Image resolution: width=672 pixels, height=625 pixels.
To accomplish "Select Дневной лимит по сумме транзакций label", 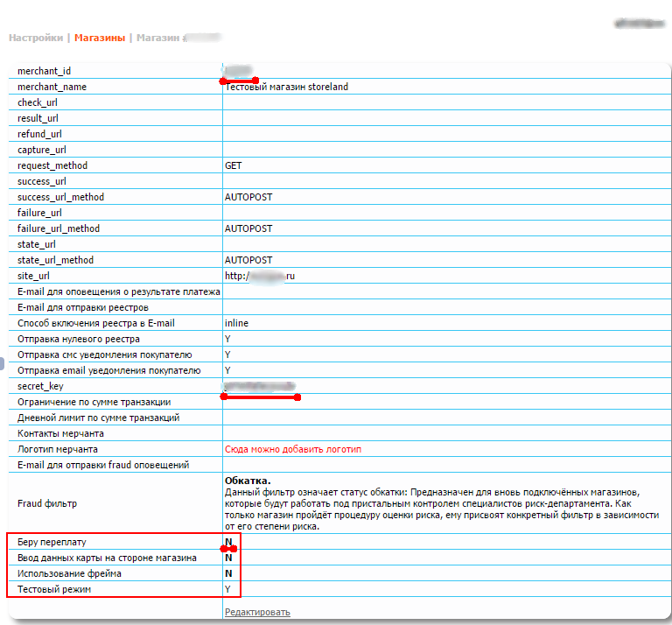I will (98, 418).
